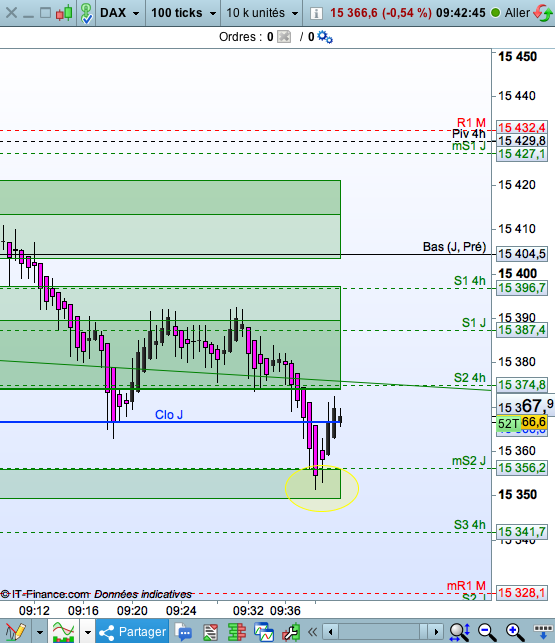The width and height of the screenshot is (555, 643).
Task: Open the instrument info icon
Action: click(316, 13)
